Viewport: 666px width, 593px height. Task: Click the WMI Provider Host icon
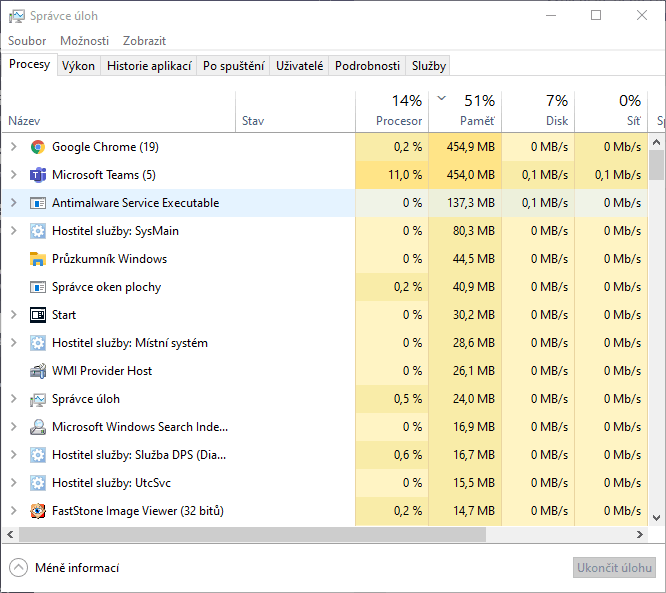[38, 371]
